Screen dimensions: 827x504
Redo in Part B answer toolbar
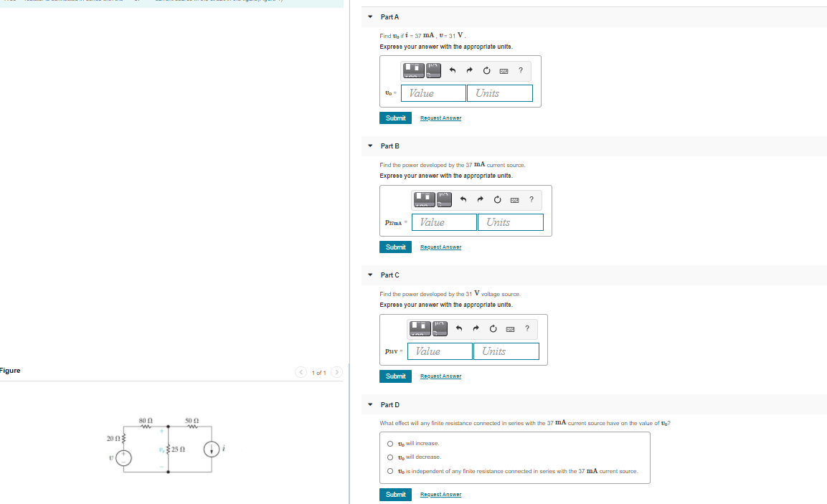pyautogui.click(x=480, y=199)
